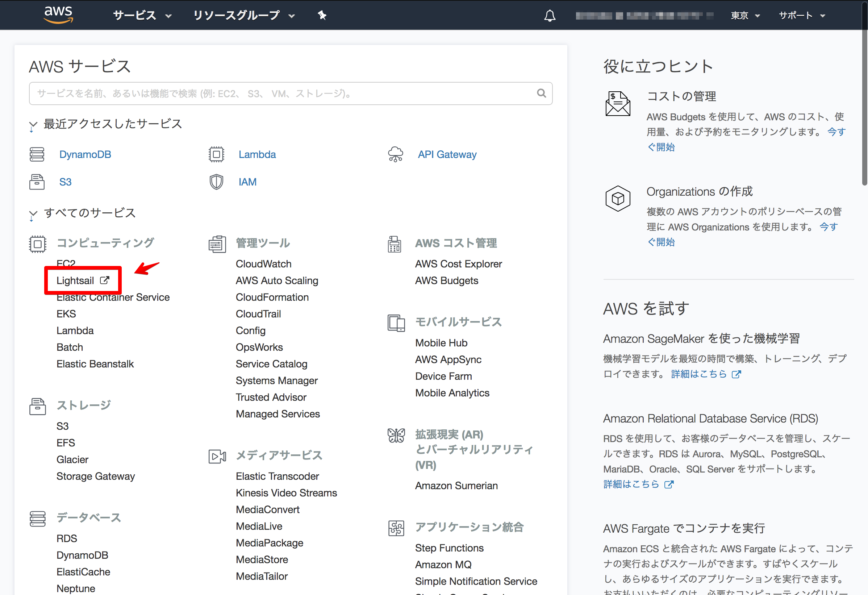The height and width of the screenshot is (595, 868).
Task: Open Trusted Advisor
Action: tap(271, 397)
